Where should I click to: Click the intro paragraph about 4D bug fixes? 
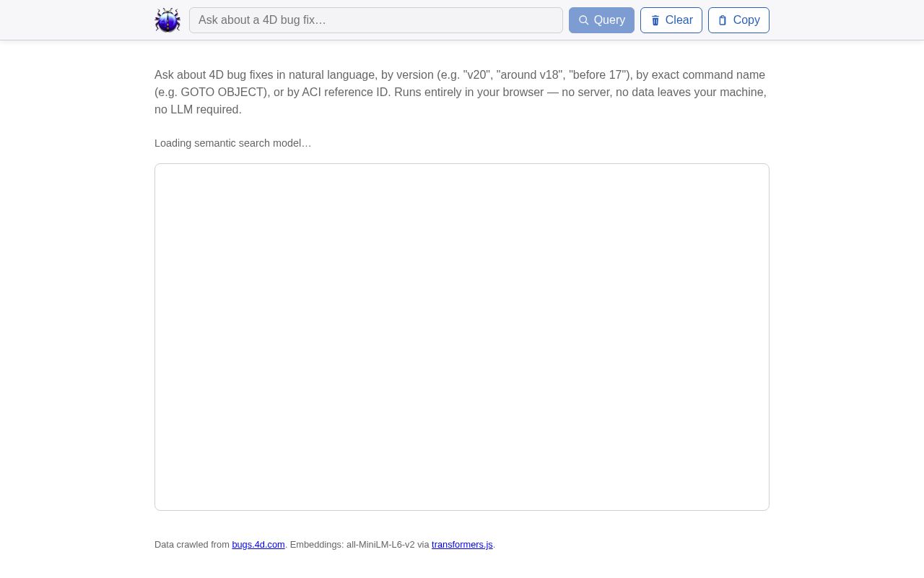click(x=462, y=92)
